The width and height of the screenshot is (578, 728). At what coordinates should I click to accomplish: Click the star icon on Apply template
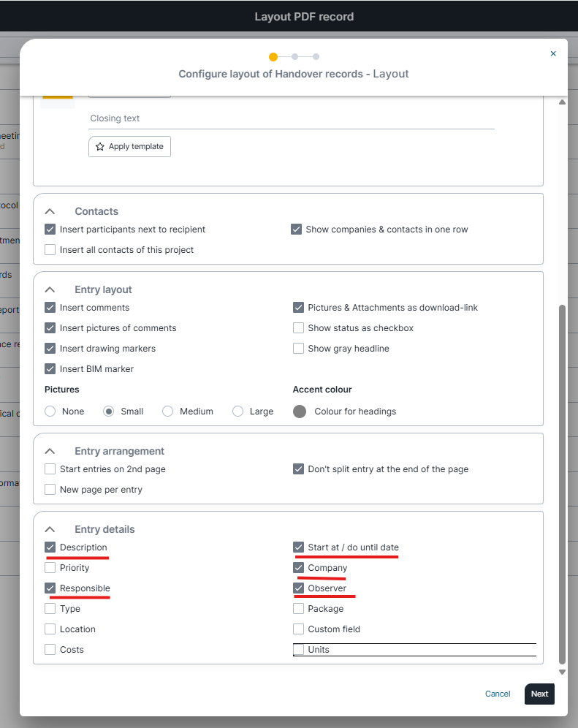(x=100, y=147)
